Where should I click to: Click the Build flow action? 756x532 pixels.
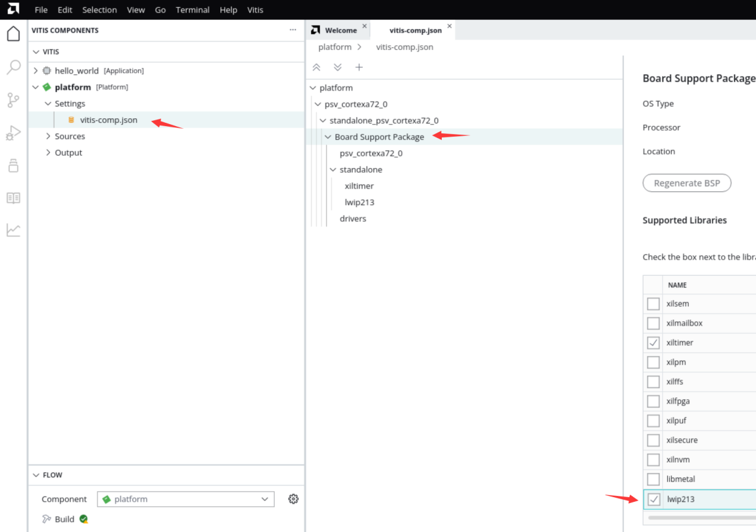pos(64,519)
